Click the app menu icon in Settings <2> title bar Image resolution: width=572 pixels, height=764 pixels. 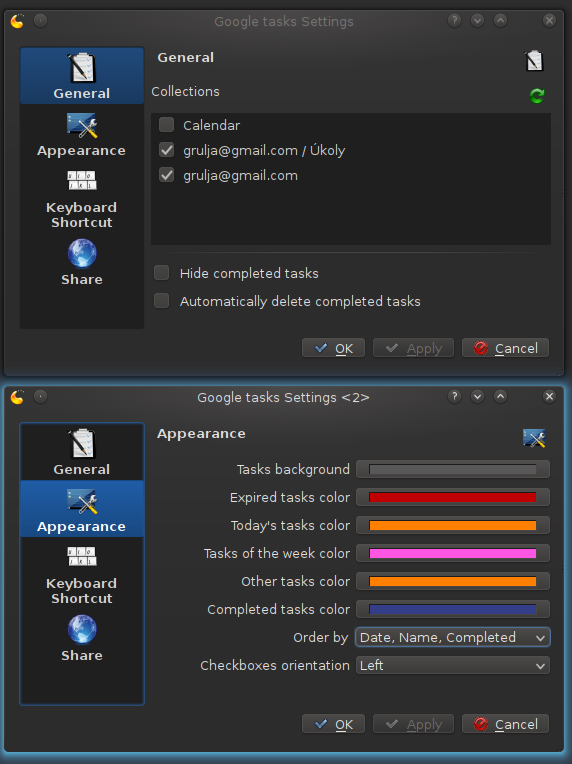pyautogui.click(x=18, y=397)
